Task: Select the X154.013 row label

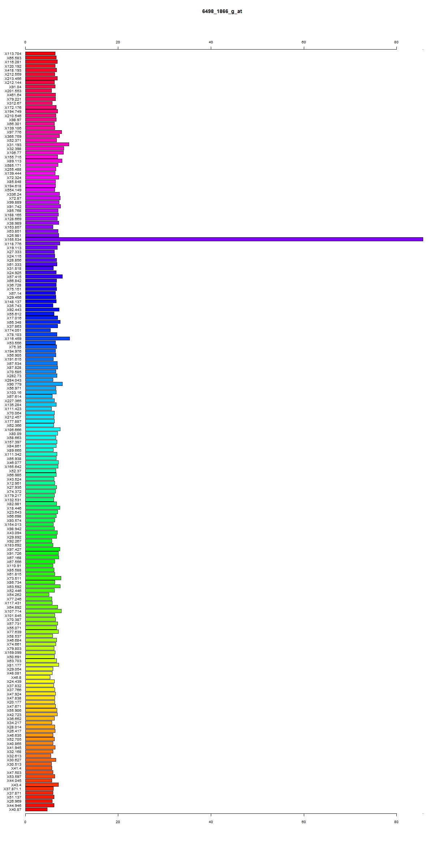Action: (13, 524)
